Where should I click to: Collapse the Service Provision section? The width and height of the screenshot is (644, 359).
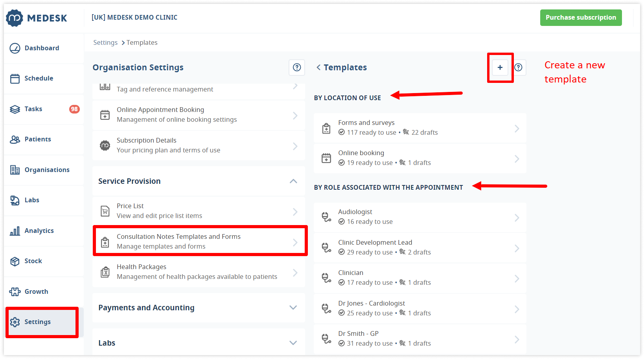tap(293, 181)
